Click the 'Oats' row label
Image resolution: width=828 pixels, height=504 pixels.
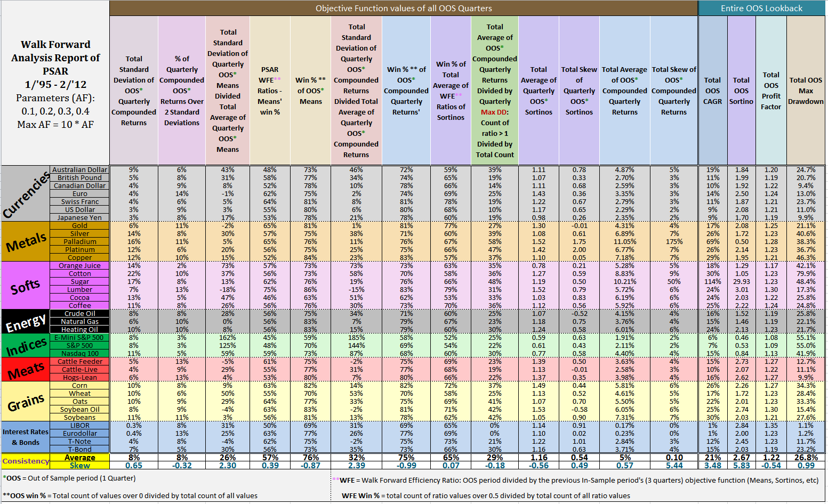(79, 401)
